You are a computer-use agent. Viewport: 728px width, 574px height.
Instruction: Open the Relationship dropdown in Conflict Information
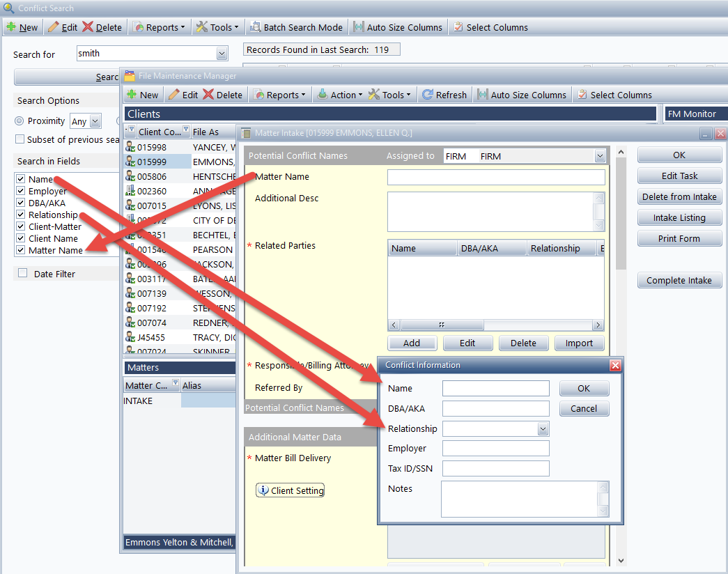tap(543, 429)
